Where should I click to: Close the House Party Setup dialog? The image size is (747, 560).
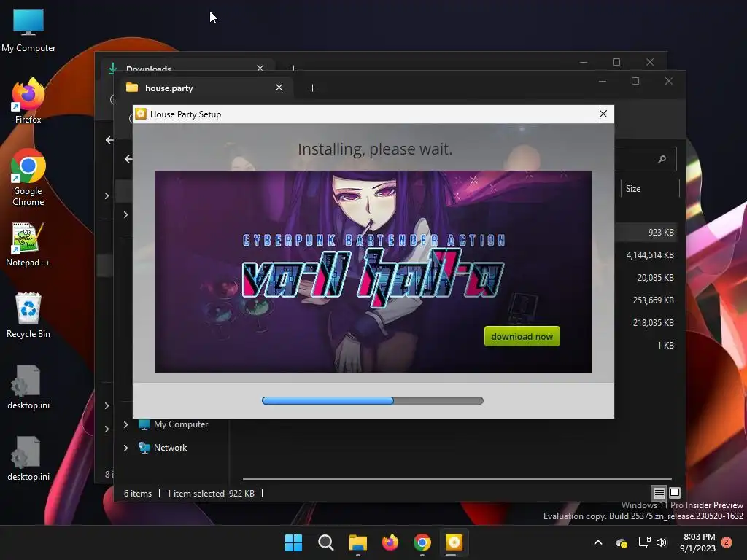click(603, 114)
